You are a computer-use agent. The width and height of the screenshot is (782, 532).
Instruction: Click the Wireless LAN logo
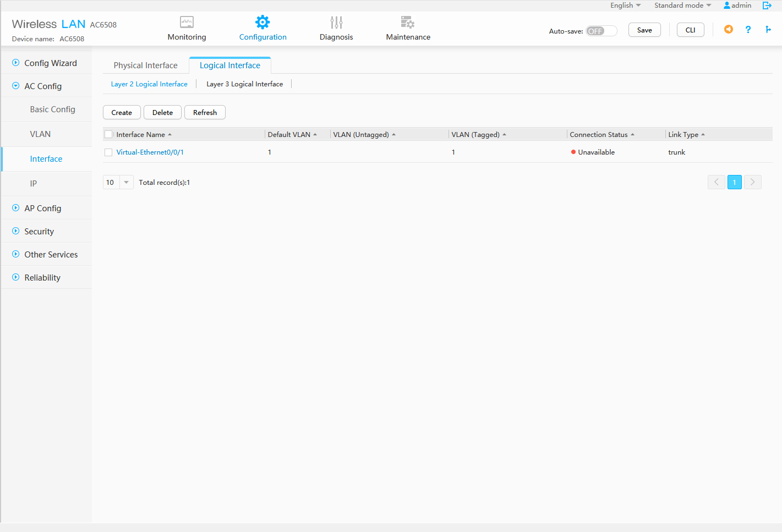(x=48, y=24)
